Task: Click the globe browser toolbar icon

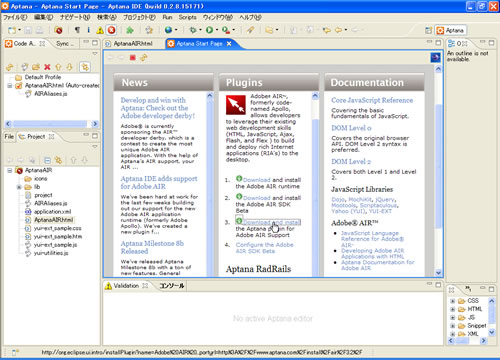Action: pyautogui.click(x=169, y=30)
